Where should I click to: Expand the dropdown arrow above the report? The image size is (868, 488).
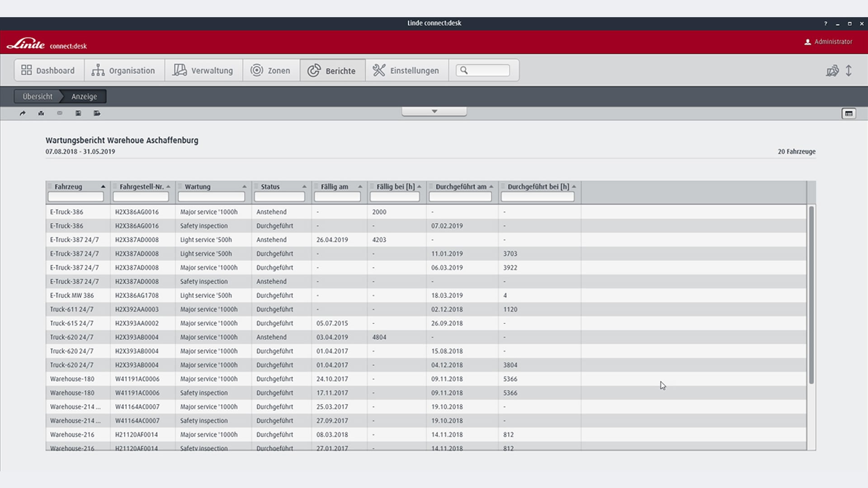[434, 111]
